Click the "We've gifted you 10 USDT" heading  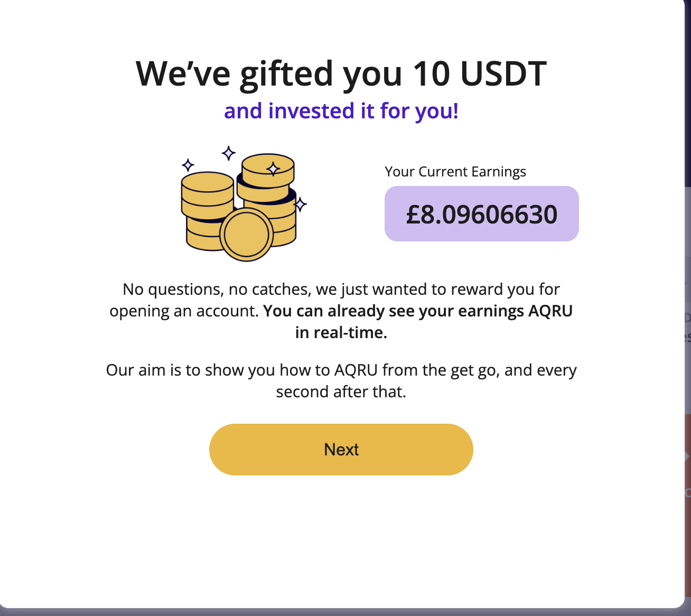(341, 73)
